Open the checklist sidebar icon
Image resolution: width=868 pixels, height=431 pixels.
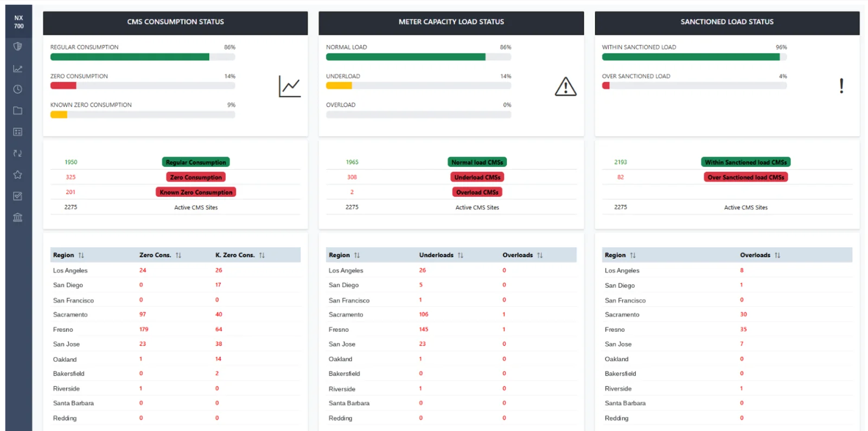pyautogui.click(x=18, y=196)
